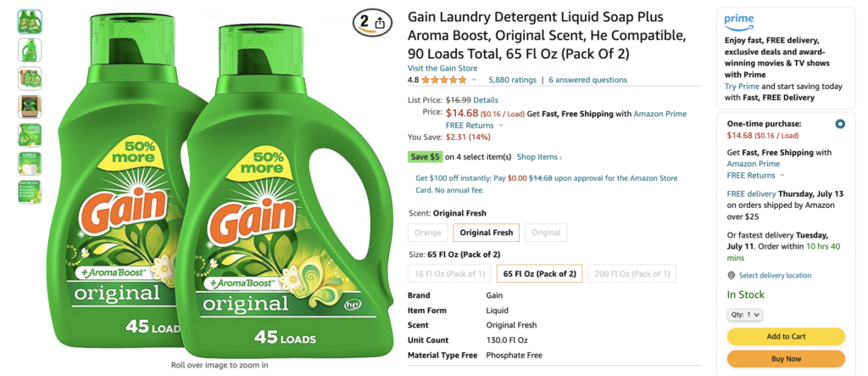Expand FREE Returns chevron under Price
Viewport: 868px width, 376px height.
(x=501, y=126)
